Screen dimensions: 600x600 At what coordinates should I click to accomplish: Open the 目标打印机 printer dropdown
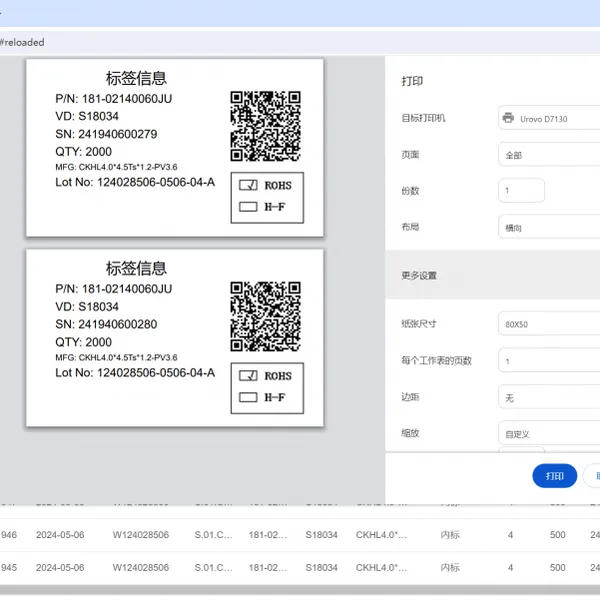(x=549, y=118)
